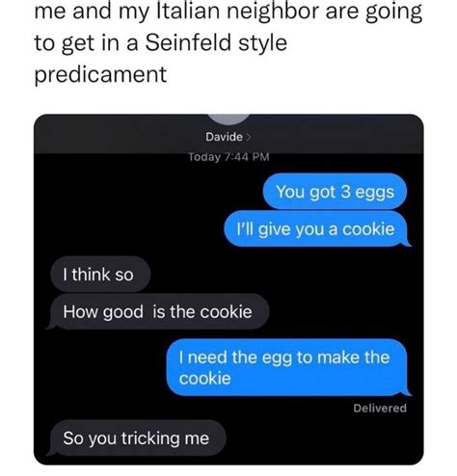Tap the 'You got 3 eggs' bubble
Viewport: 457px width, 476px height.
tap(335, 192)
